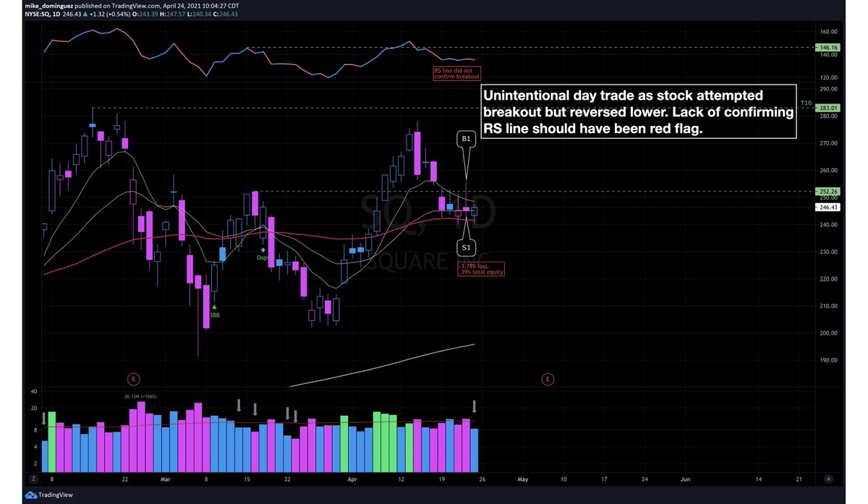The width and height of the screenshot is (868, 504).
Task: Click the earnings E marker near May
Action: (x=548, y=378)
